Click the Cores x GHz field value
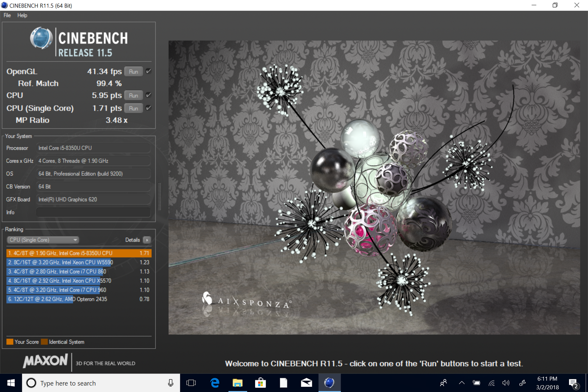This screenshot has width=588, height=392. [x=93, y=161]
